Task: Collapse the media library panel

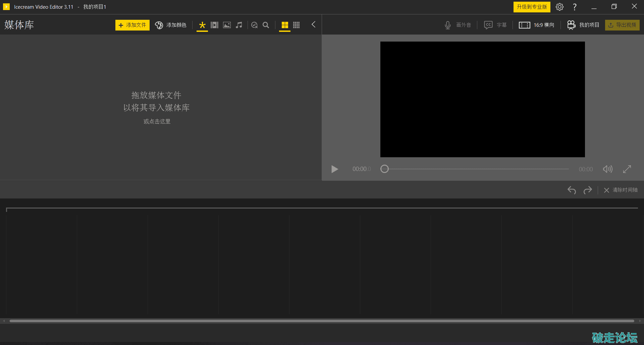Action: click(313, 24)
